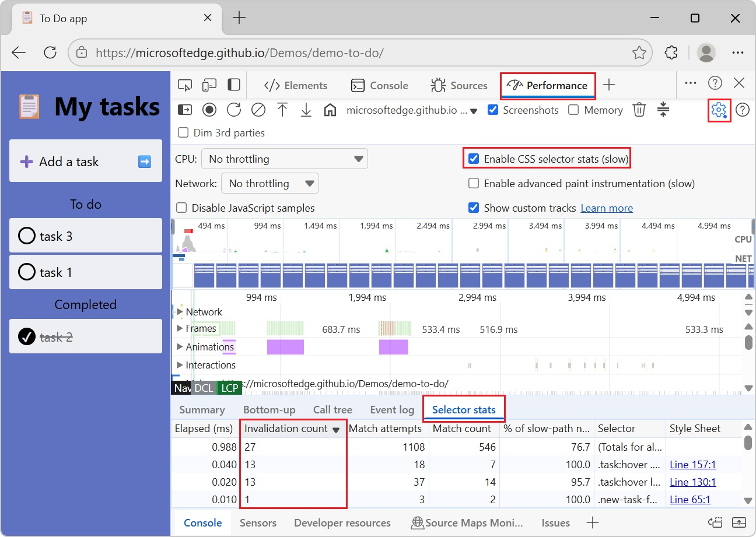Open the capture settings gear icon
The height and width of the screenshot is (537, 756).
719,110
